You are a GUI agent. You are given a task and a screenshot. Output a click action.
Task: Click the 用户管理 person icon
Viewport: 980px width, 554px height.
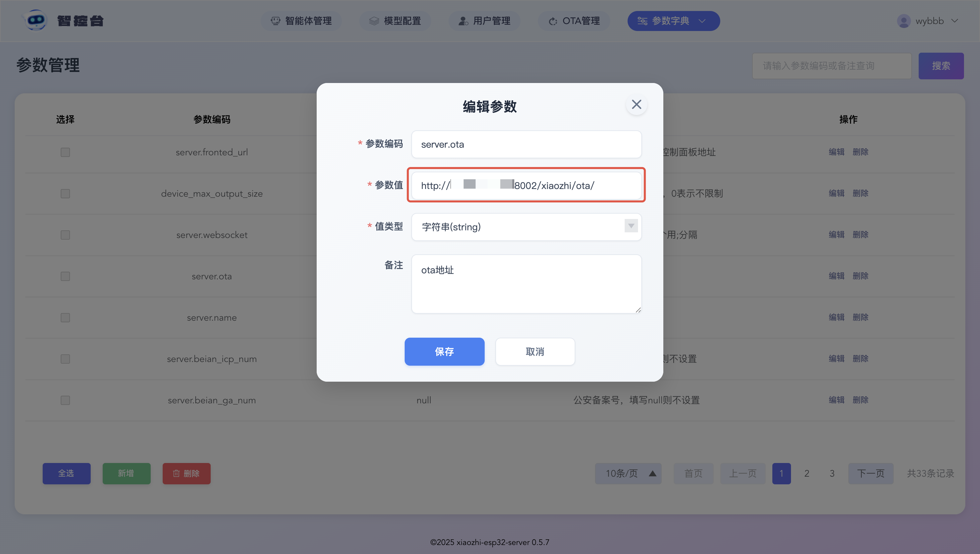[463, 21]
